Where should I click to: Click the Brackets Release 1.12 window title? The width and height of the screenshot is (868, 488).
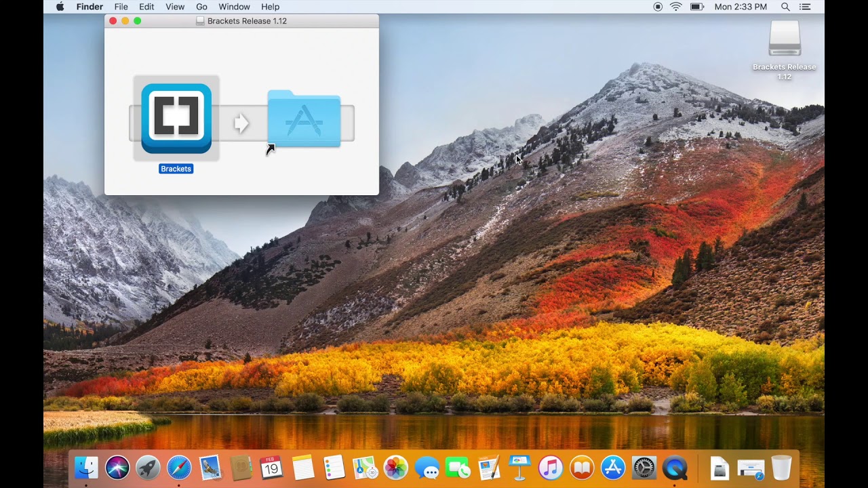(247, 21)
